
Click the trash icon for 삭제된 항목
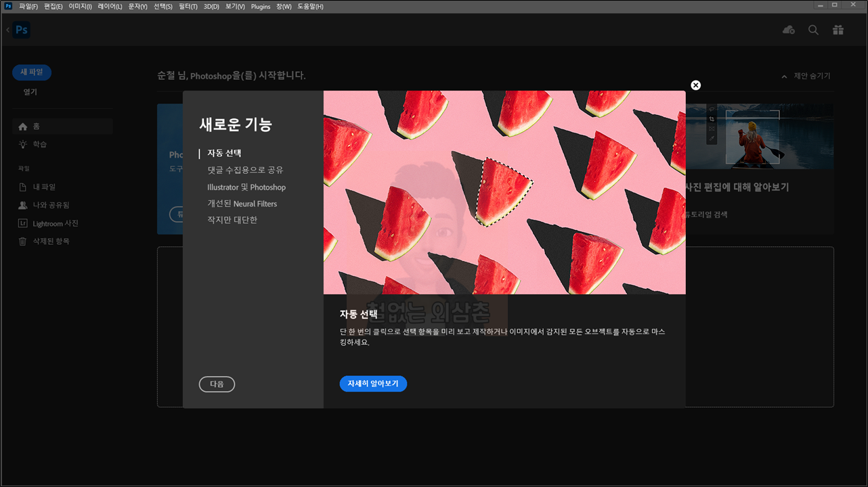(x=23, y=241)
